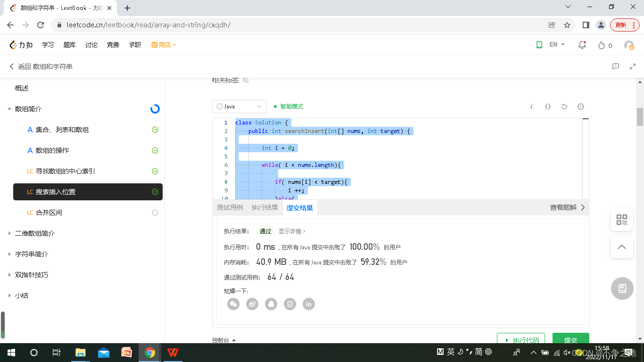Click the browser share page icon
The image size is (644, 362).
[552, 25]
